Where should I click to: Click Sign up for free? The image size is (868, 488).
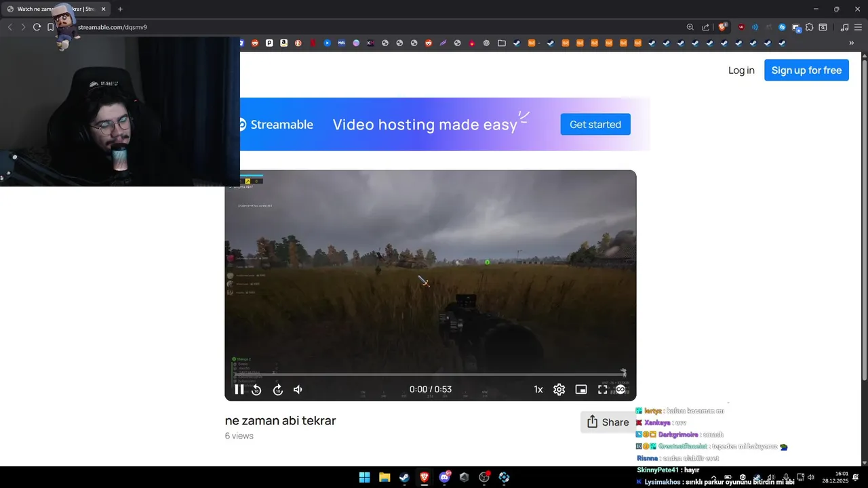pyautogui.click(x=806, y=70)
